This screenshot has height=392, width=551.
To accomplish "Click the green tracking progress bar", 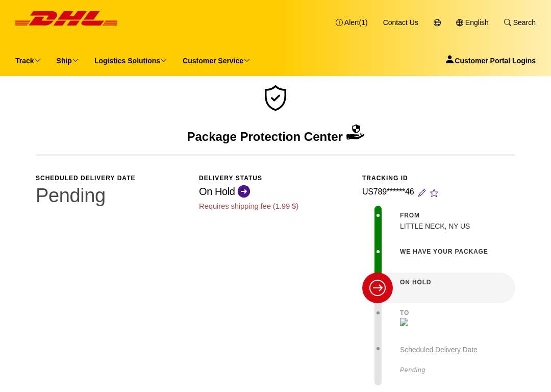I will [378, 240].
